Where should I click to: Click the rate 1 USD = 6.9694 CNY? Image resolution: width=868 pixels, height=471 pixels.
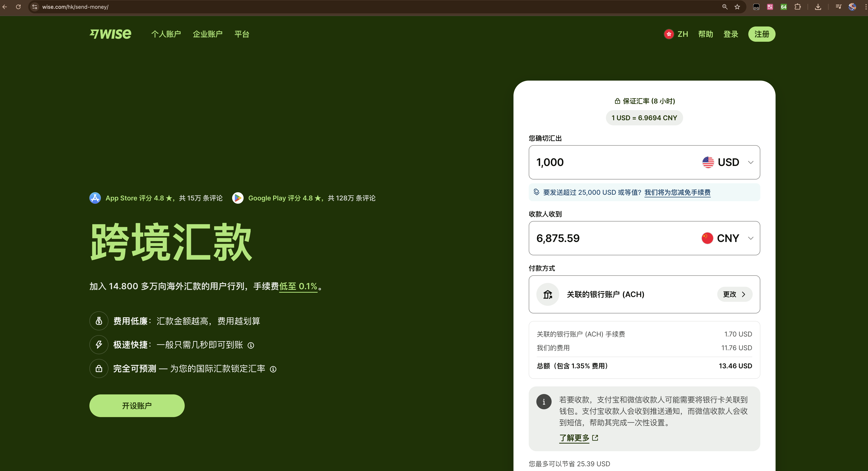[x=644, y=118]
